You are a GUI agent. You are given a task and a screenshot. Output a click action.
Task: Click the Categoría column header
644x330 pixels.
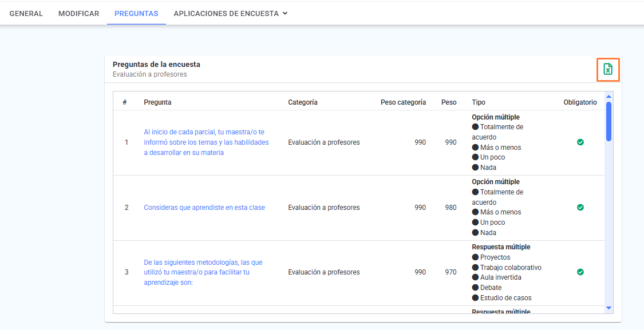(x=303, y=102)
